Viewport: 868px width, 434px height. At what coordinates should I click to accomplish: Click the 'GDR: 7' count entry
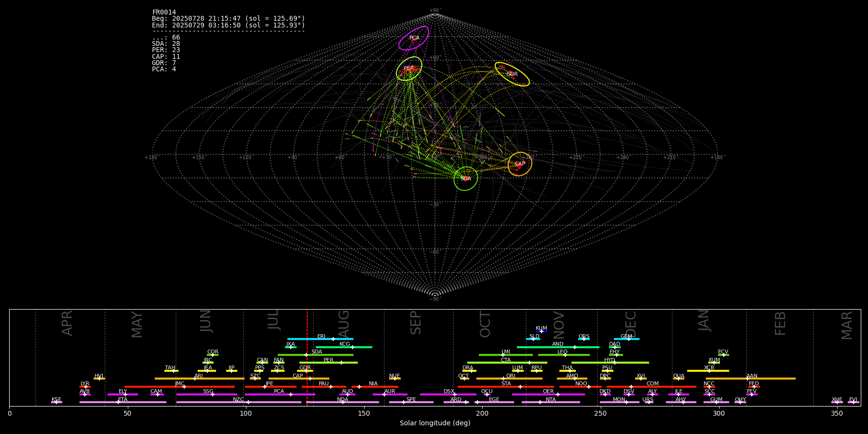click(x=164, y=63)
